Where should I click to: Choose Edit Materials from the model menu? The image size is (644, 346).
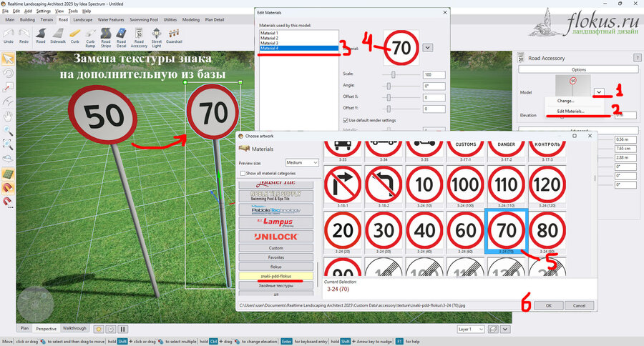570,112
